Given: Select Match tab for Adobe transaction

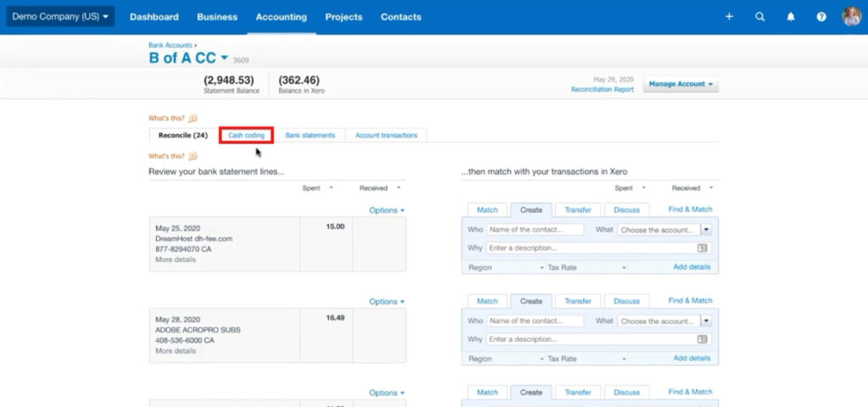Looking at the screenshot, I should 487,301.
